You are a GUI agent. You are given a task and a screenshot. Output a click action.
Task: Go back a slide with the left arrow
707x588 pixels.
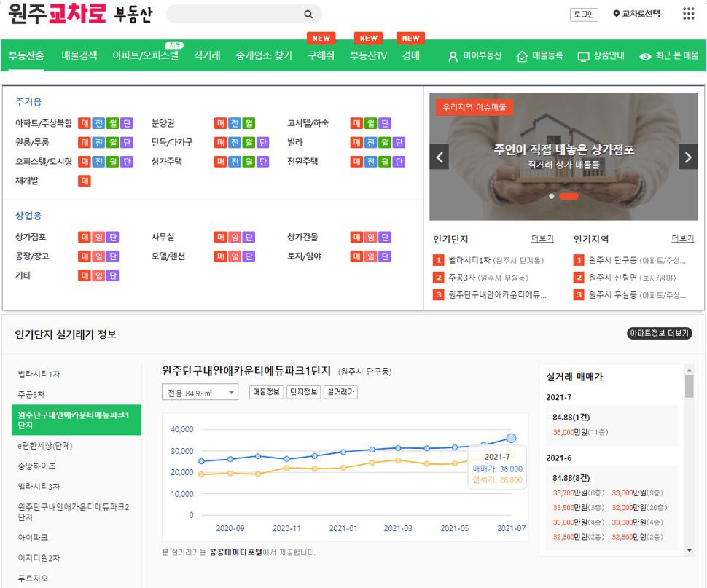[439, 157]
